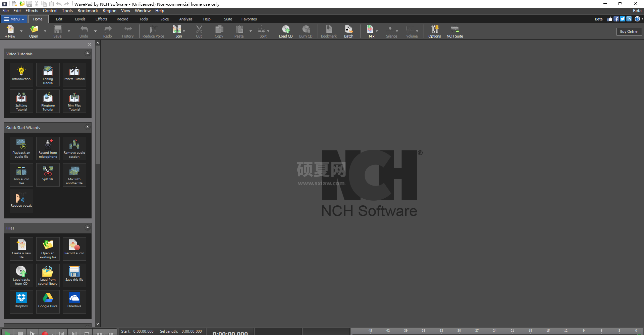
Task: Click the Split file wizard tile
Action: pos(48,175)
